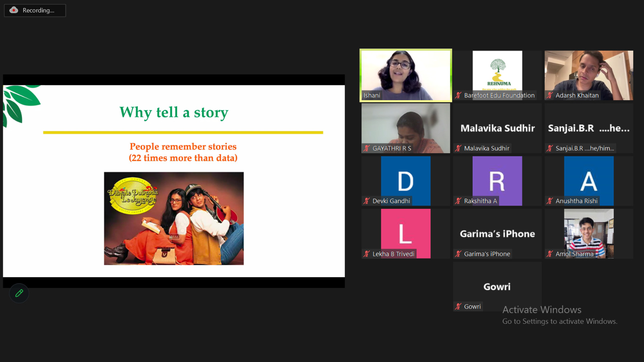Click muted mic icon for GAYATHRI R S
The height and width of the screenshot is (362, 644).
coord(367,148)
